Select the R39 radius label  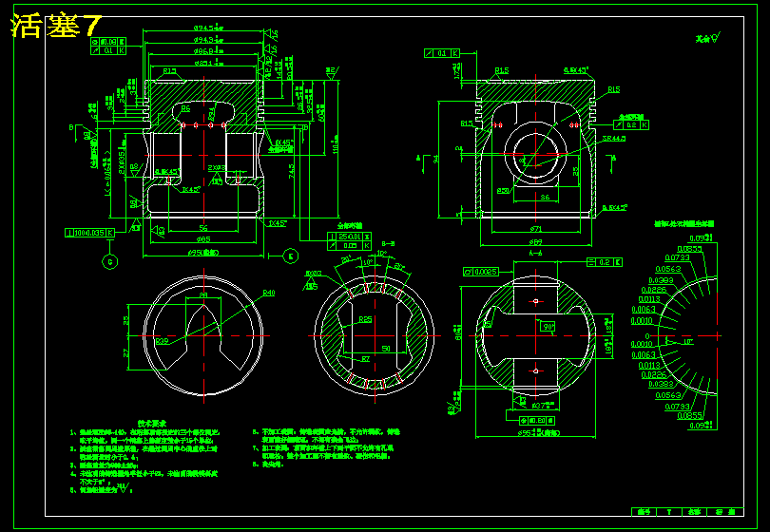162,341
